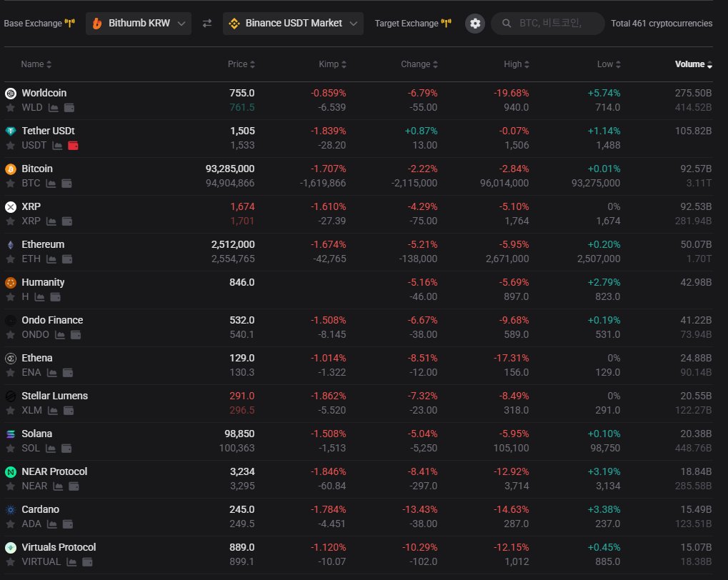Open red wallet icon for USDT
This screenshot has height=580, width=728.
[x=73, y=146]
